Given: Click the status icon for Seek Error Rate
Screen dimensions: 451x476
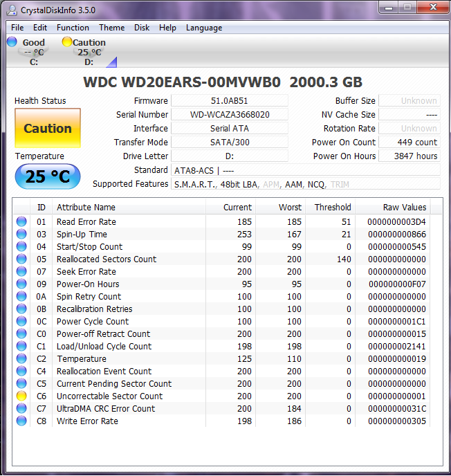Looking at the screenshot, I should click(21, 271).
